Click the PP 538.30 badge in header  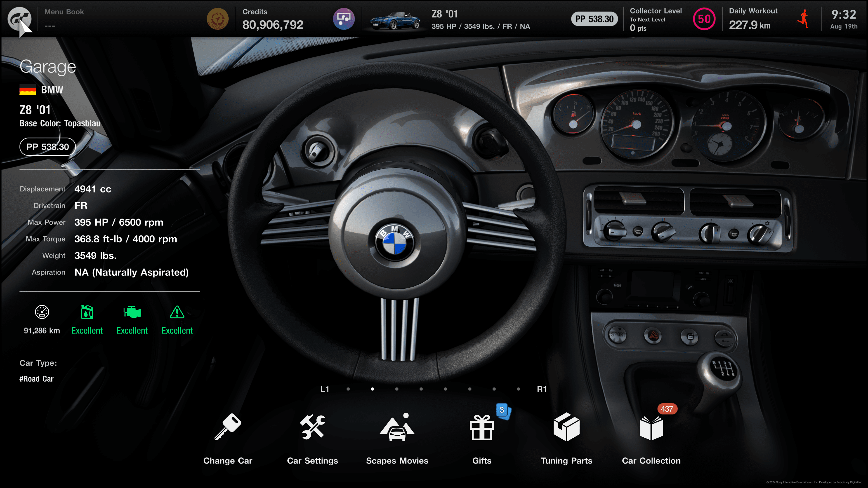[594, 19]
